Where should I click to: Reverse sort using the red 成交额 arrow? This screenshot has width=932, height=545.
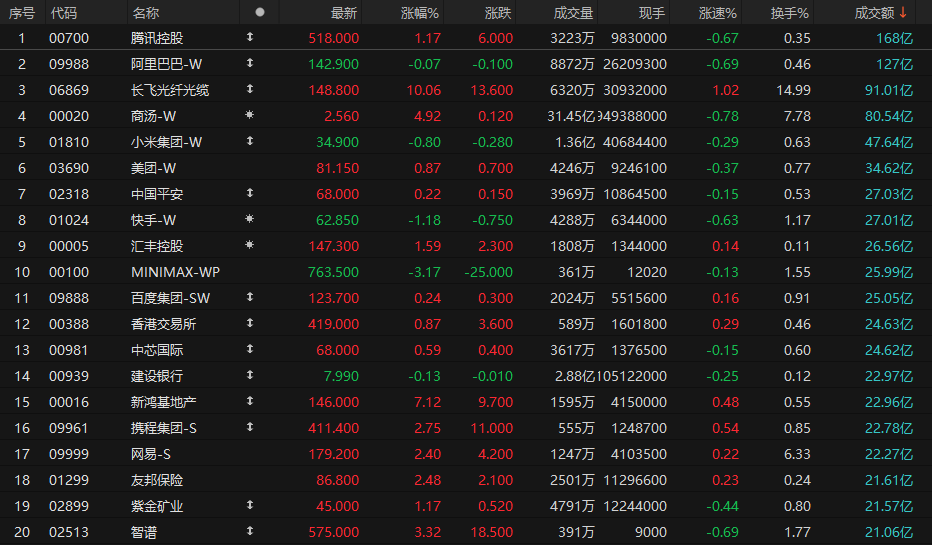coord(904,13)
